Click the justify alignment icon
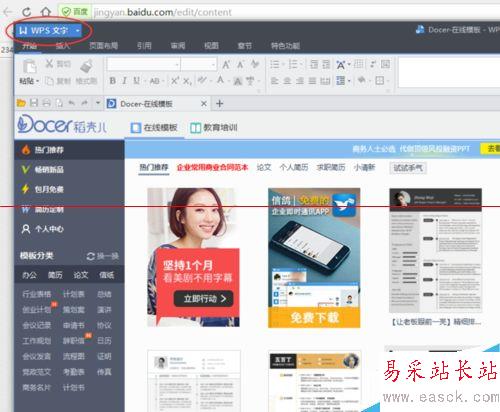The width and height of the screenshot is (500, 412). [x=312, y=81]
